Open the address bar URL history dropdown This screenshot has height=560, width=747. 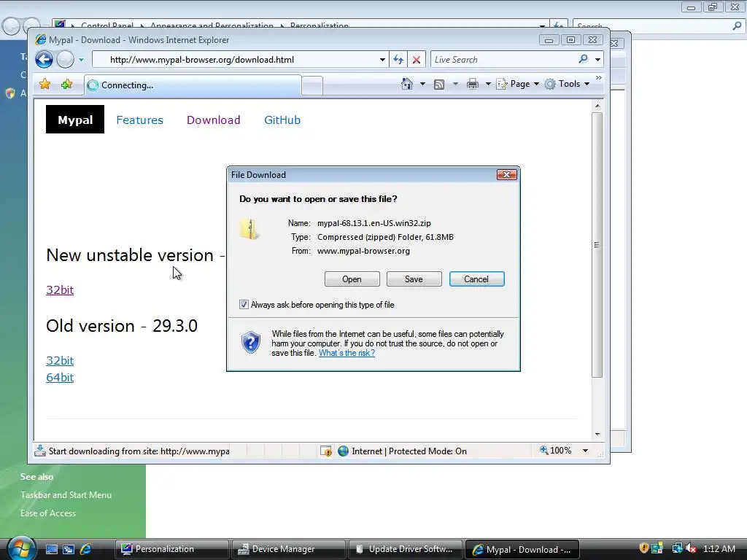[x=382, y=60]
